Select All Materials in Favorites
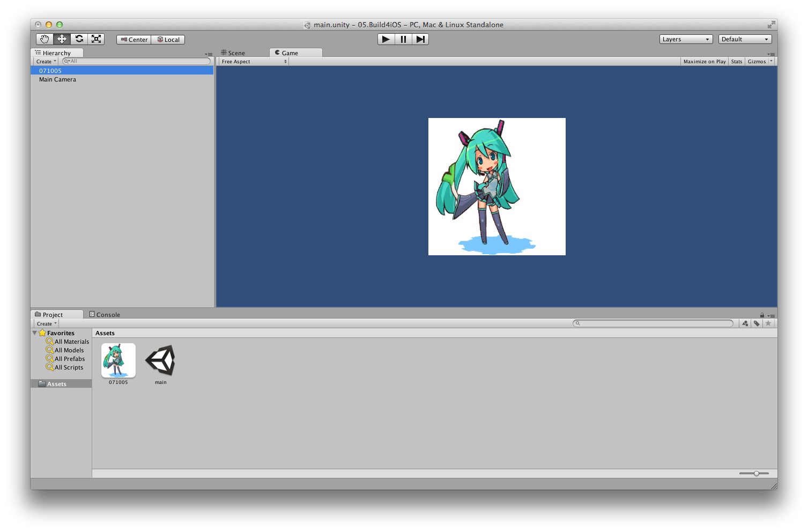Screen dimensions: 808x532 [x=68, y=342]
